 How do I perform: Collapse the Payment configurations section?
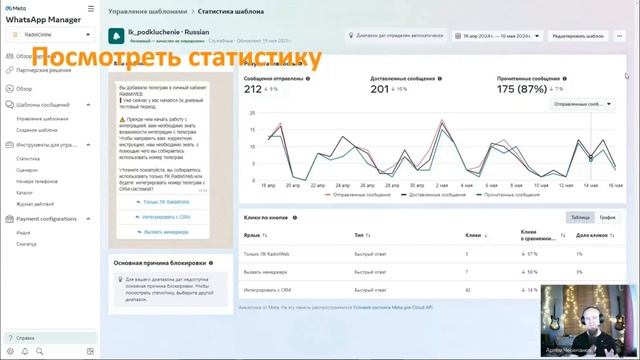coord(88,219)
